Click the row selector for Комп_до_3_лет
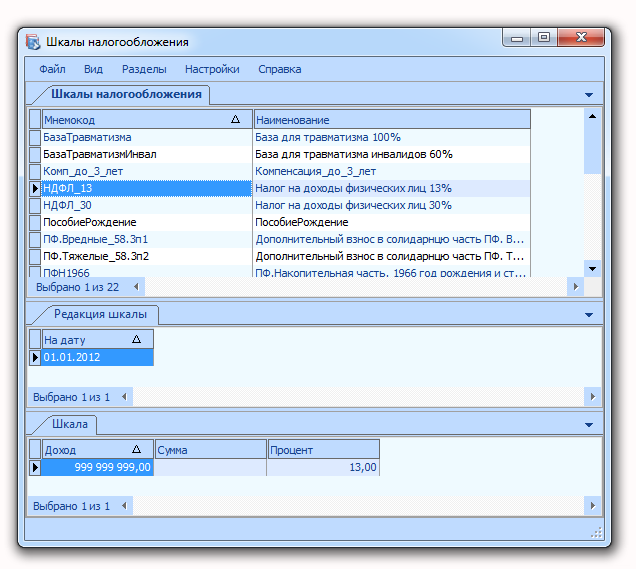The height and width of the screenshot is (569, 636). pyautogui.click(x=35, y=172)
